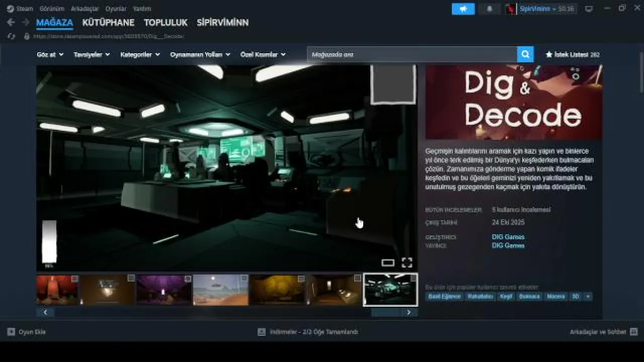Switch to the KÜTÜPHANE tab
644x362 pixels.
coord(108,23)
